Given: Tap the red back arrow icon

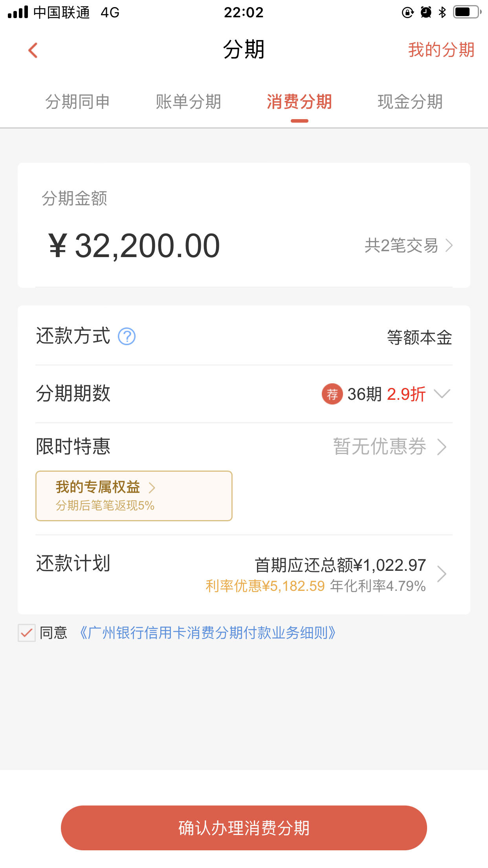Looking at the screenshot, I should coord(33,50).
